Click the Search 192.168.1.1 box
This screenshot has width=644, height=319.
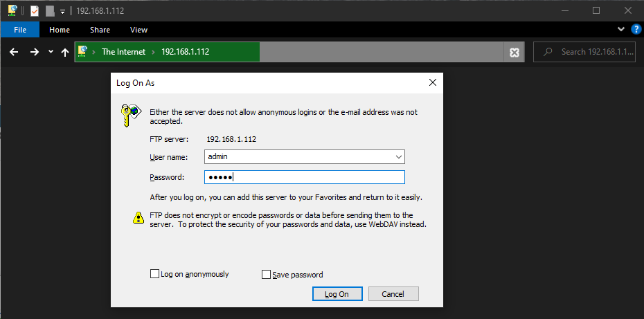(585, 52)
